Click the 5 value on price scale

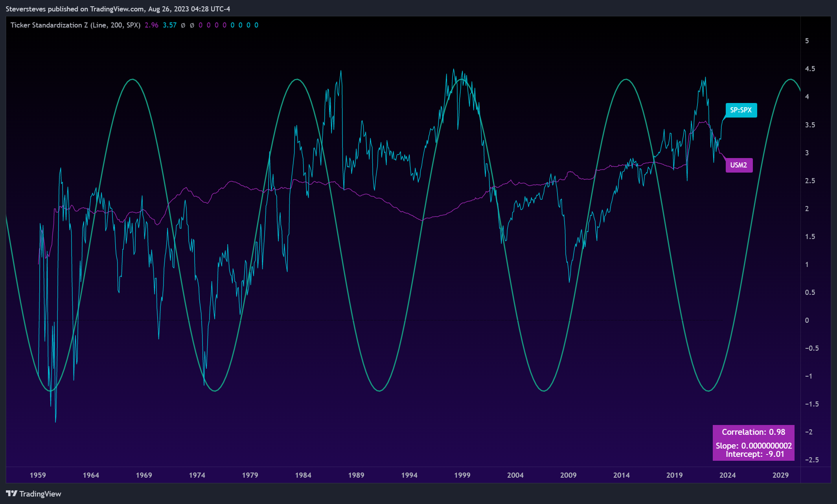coord(807,41)
